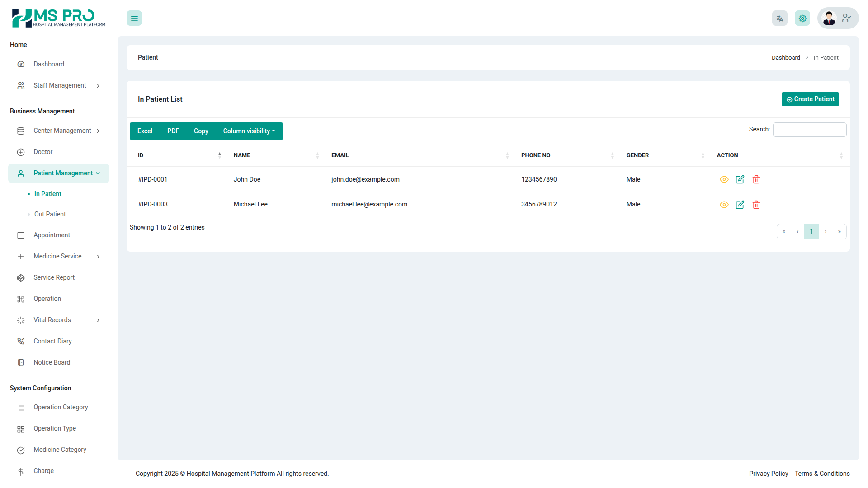868x488 pixels.
Task: Click the Operation command icon
Action: (x=21, y=299)
